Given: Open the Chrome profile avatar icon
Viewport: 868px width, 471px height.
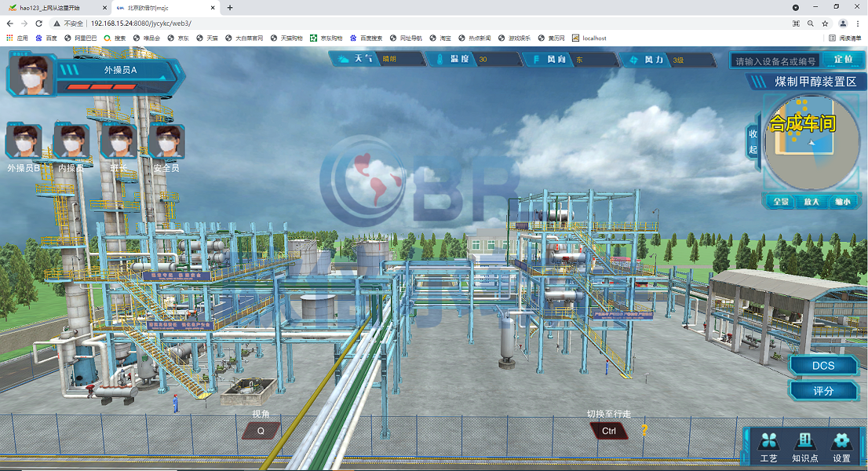Looking at the screenshot, I should 843,24.
